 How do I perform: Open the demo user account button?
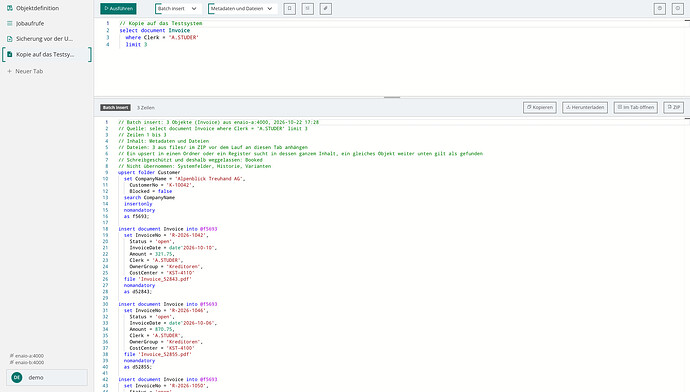click(x=47, y=377)
